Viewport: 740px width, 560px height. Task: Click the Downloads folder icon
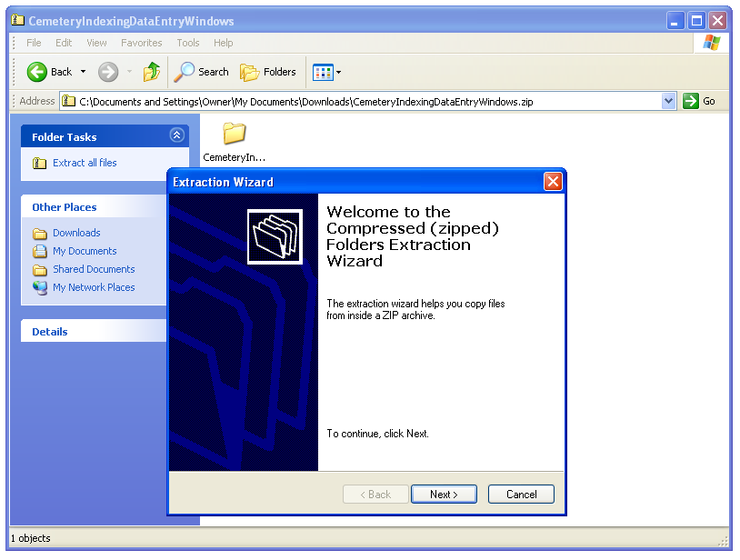click(x=40, y=234)
